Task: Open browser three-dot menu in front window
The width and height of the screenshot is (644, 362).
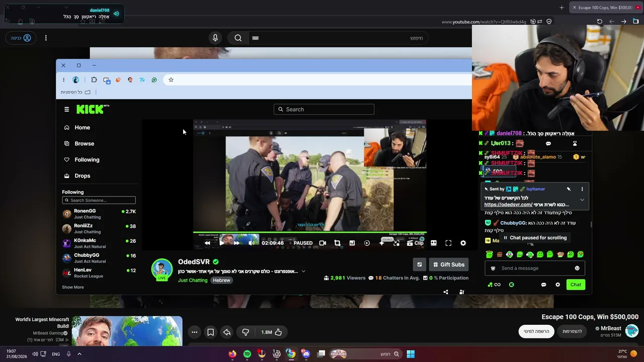Action: point(63,80)
